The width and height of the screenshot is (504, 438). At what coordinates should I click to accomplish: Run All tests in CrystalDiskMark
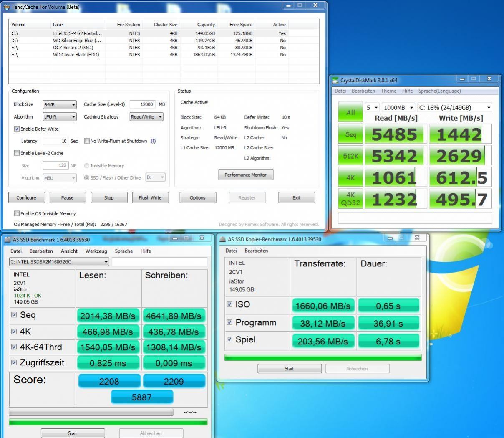(x=350, y=112)
